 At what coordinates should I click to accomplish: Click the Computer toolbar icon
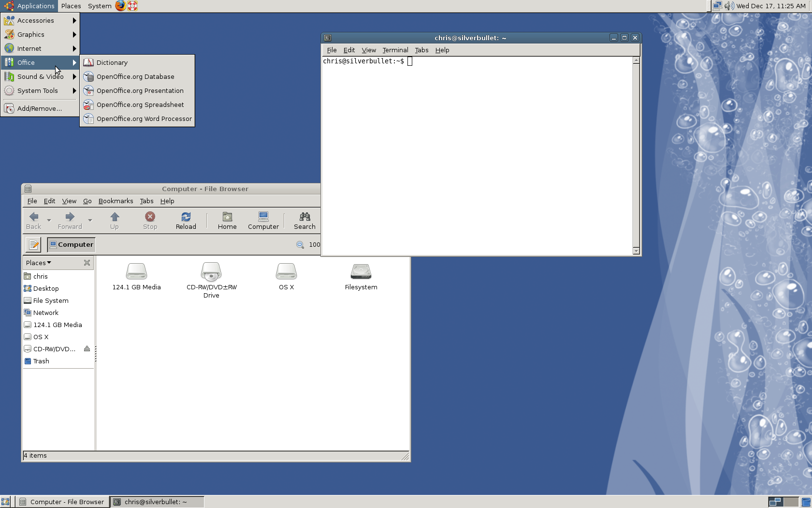tap(263, 221)
